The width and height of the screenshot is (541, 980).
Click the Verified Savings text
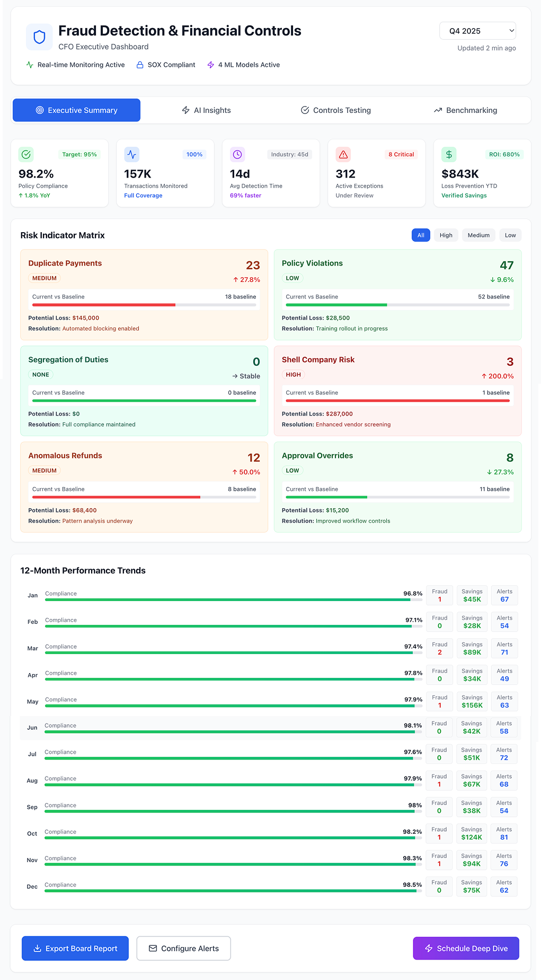coord(464,196)
